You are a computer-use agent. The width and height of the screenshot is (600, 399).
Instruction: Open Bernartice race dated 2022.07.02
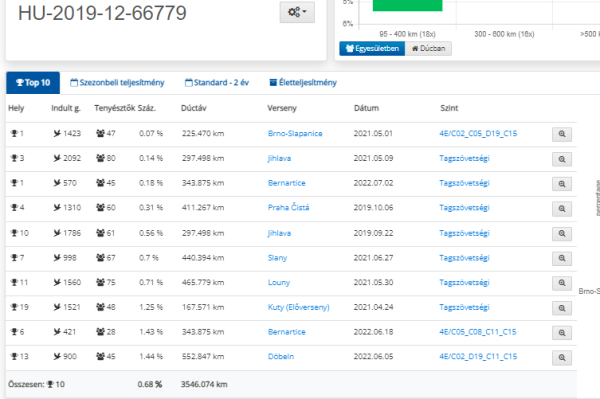pos(287,183)
